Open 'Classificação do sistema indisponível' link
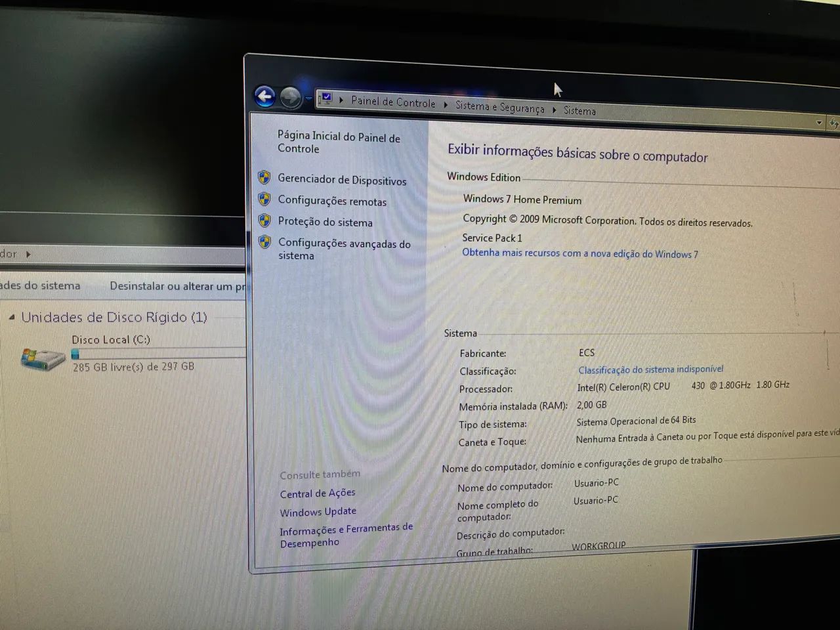 pos(650,369)
